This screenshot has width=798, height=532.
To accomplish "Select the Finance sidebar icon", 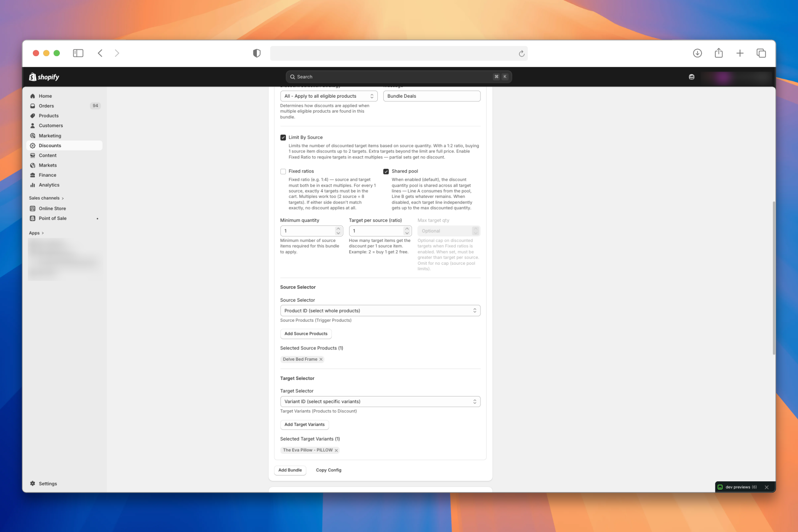I will coord(33,175).
